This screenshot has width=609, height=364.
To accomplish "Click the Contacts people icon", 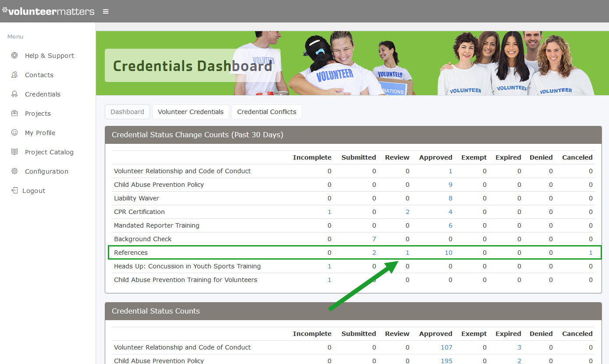I will click(14, 75).
